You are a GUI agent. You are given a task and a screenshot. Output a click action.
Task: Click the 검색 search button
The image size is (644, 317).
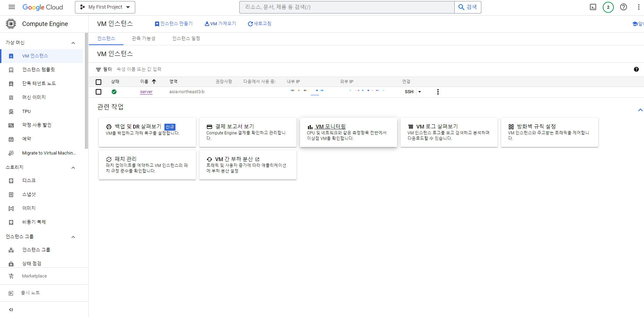[x=468, y=7]
